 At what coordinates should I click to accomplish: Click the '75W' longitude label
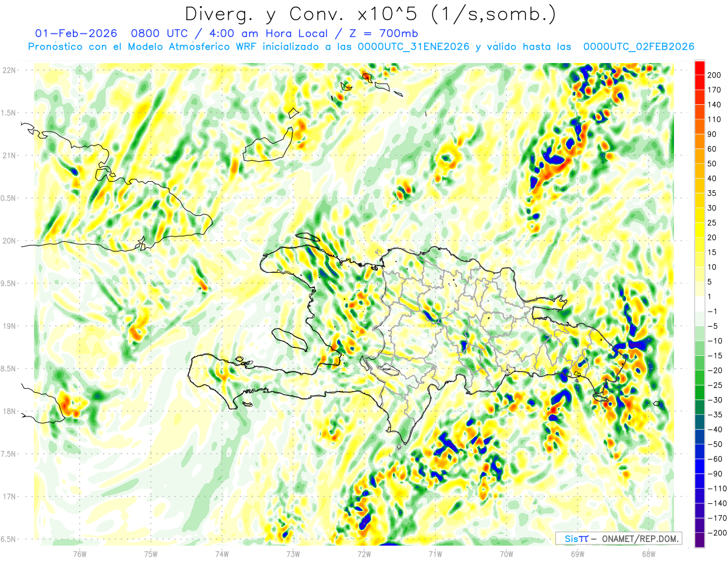[x=151, y=554]
